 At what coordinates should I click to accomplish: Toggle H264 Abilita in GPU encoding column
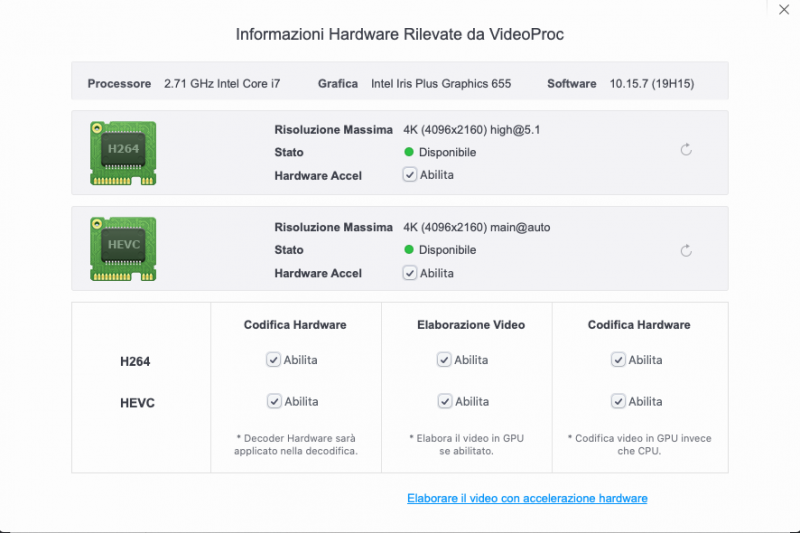(x=618, y=360)
